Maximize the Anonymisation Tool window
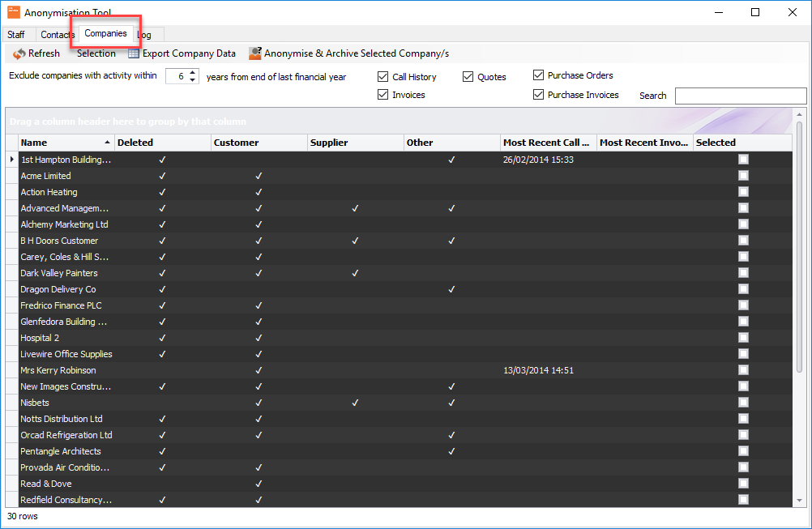Image resolution: width=812 pixels, height=529 pixels. point(755,12)
